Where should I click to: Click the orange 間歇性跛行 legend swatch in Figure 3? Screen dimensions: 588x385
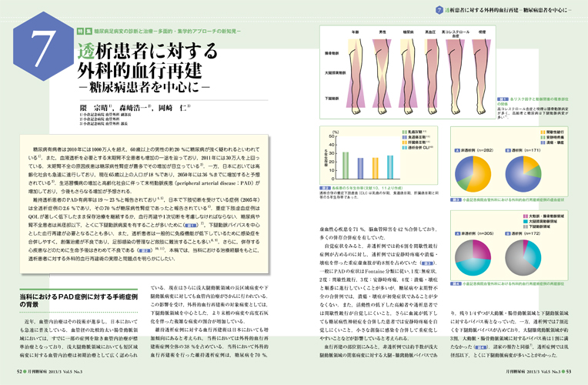543,132
